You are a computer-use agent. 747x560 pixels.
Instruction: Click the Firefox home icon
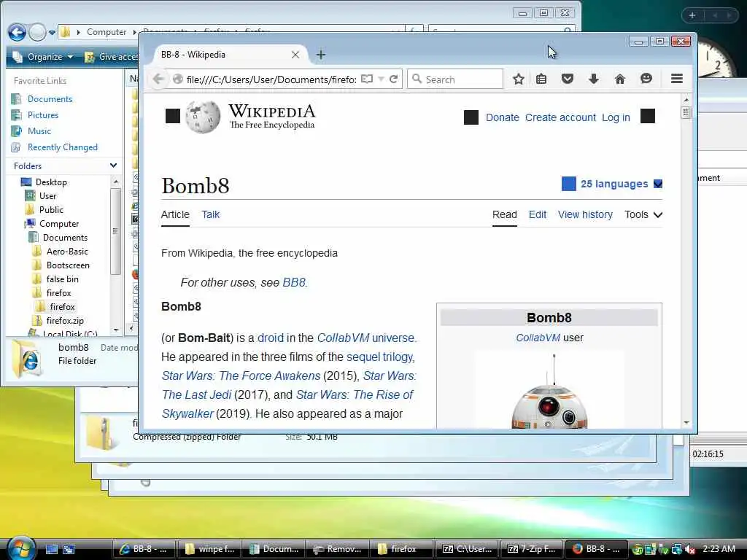click(x=620, y=79)
